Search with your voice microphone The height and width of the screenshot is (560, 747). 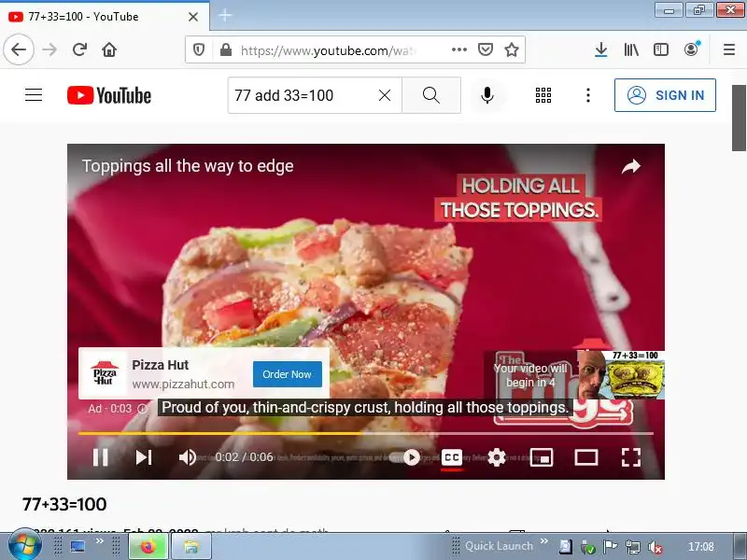coord(486,95)
